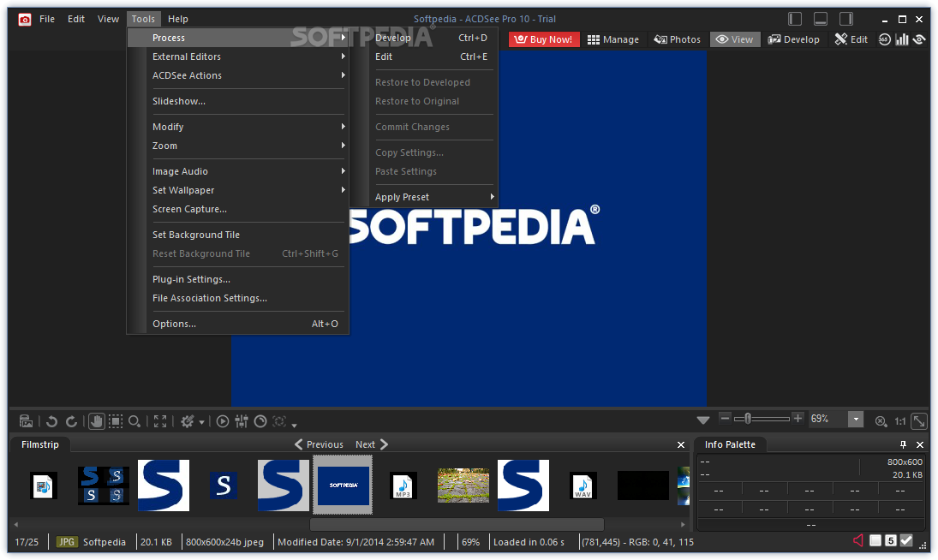Expand the external editors dropdown arrow
938x560 pixels.
coord(201,422)
